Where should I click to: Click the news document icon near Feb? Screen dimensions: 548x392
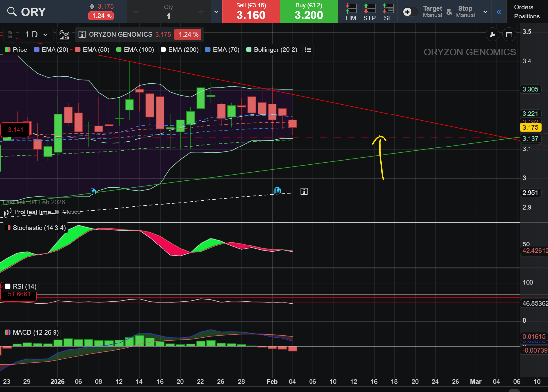click(277, 191)
